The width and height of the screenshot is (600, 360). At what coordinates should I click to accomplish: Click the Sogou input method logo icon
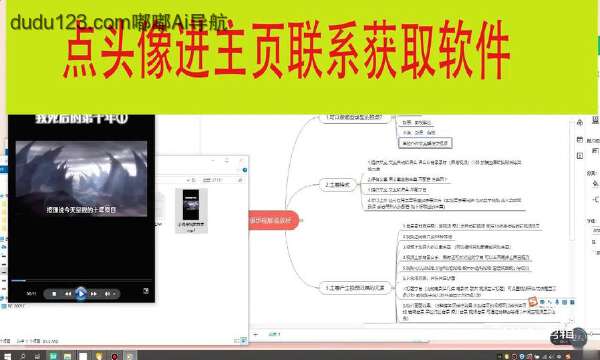coord(533,302)
